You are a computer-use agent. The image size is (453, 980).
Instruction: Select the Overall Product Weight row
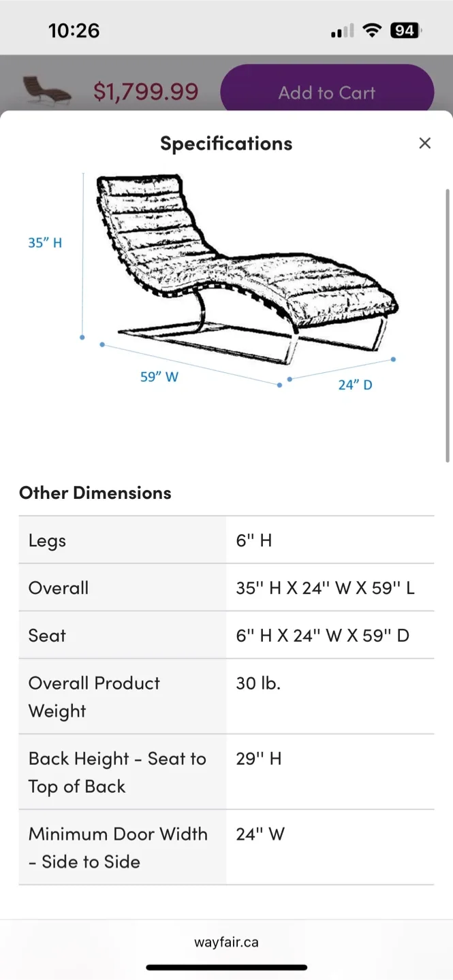226,696
